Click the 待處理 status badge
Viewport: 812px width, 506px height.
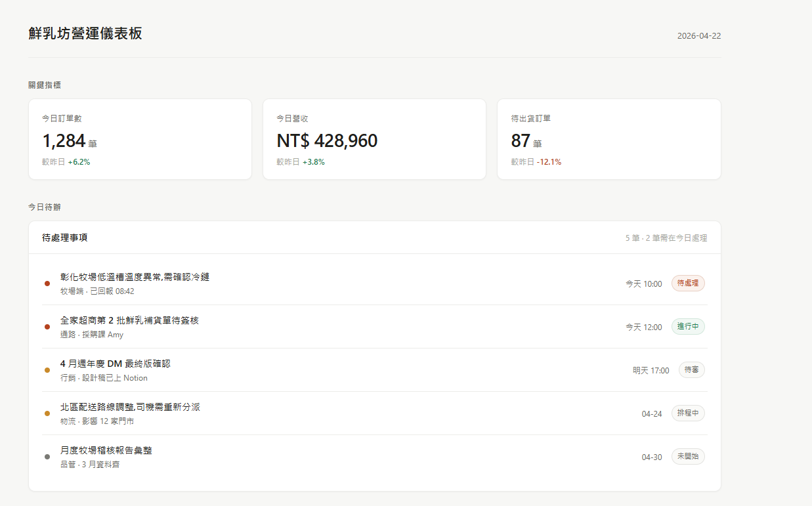tap(687, 284)
